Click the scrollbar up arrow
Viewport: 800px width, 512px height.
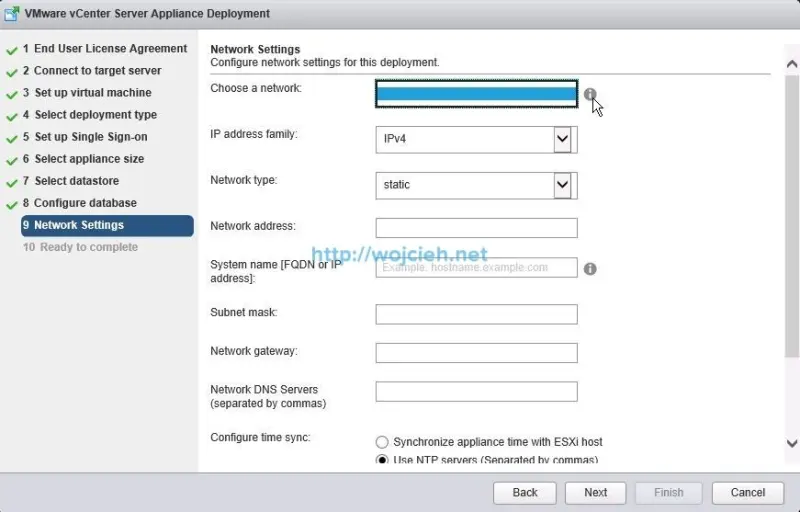pos(792,64)
